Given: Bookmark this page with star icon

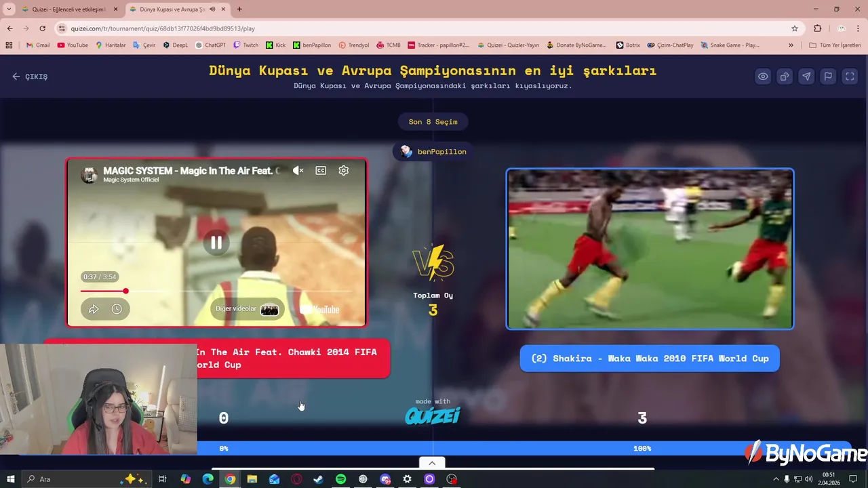Looking at the screenshot, I should [x=795, y=28].
